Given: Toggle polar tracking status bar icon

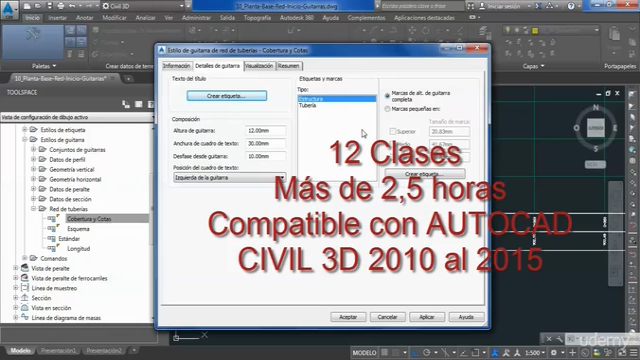Looking at the screenshot, I should click(427, 352).
